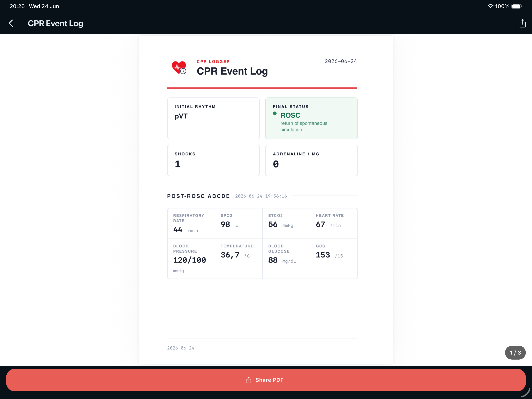Select the Blood Glucose 88 cell
The height and width of the screenshot is (399, 532).
coord(286,259)
